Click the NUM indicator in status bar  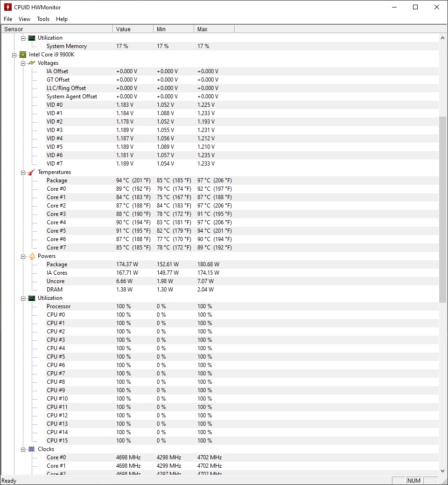[414, 480]
